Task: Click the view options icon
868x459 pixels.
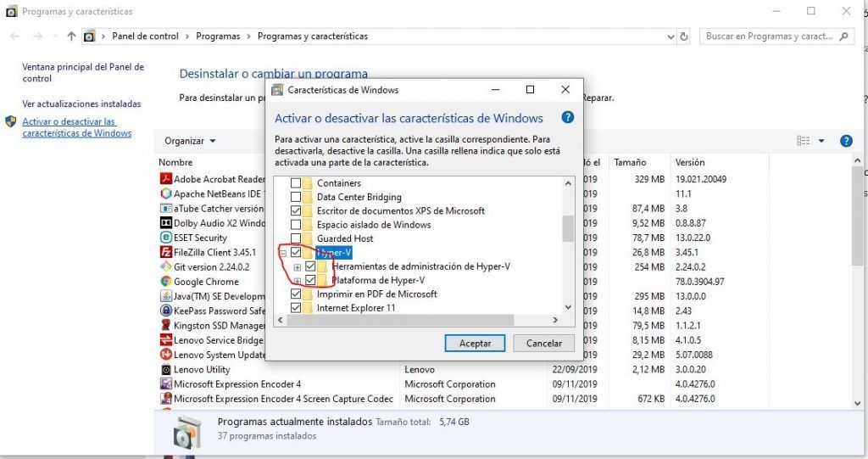Action: [804, 141]
